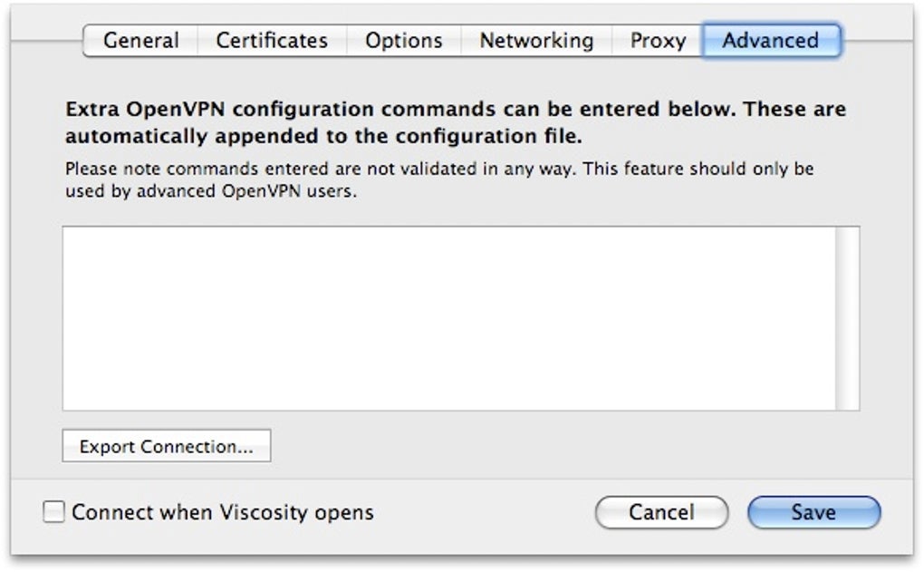The image size is (924, 572).
Task: Select the Options tab
Action: (x=403, y=41)
